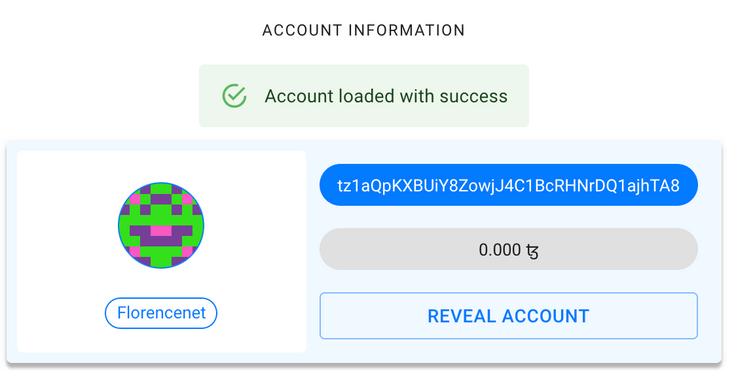Click the word 'success' in the alert

[473, 97]
